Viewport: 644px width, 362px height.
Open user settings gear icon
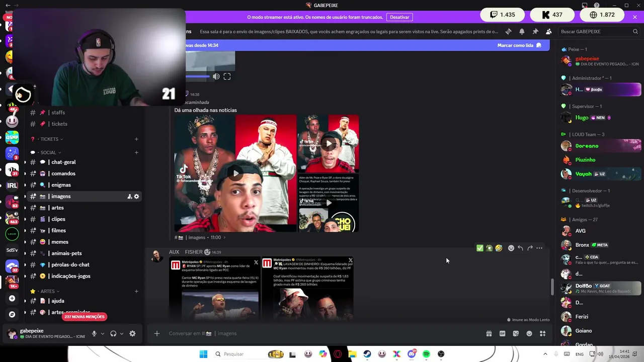click(132, 333)
